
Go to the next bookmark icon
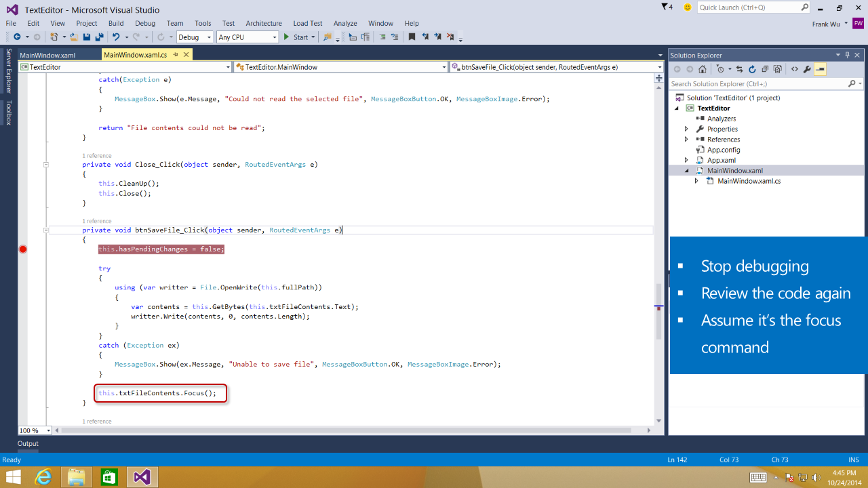pos(437,37)
